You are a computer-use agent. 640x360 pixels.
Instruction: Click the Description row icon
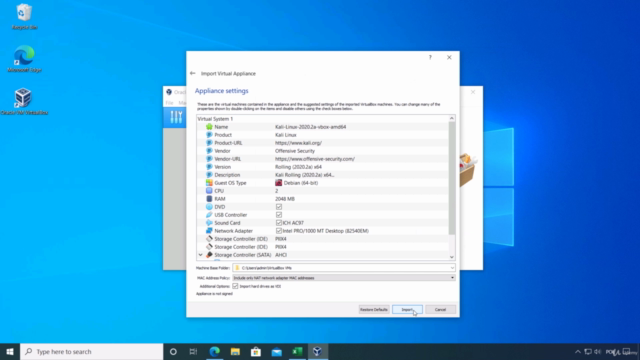point(209,175)
